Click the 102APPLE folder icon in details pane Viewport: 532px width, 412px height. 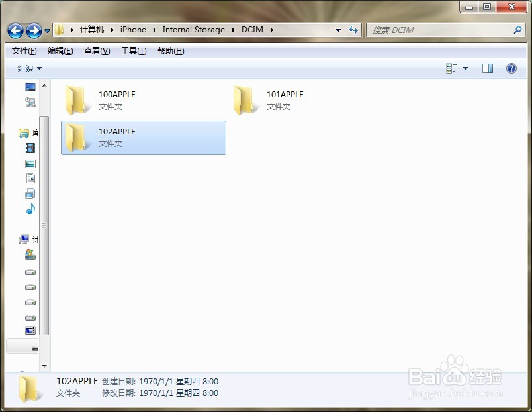(31, 389)
